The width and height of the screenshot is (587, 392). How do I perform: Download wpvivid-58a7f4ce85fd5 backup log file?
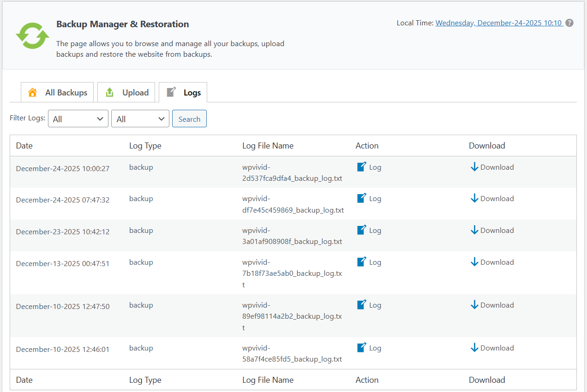click(492, 348)
